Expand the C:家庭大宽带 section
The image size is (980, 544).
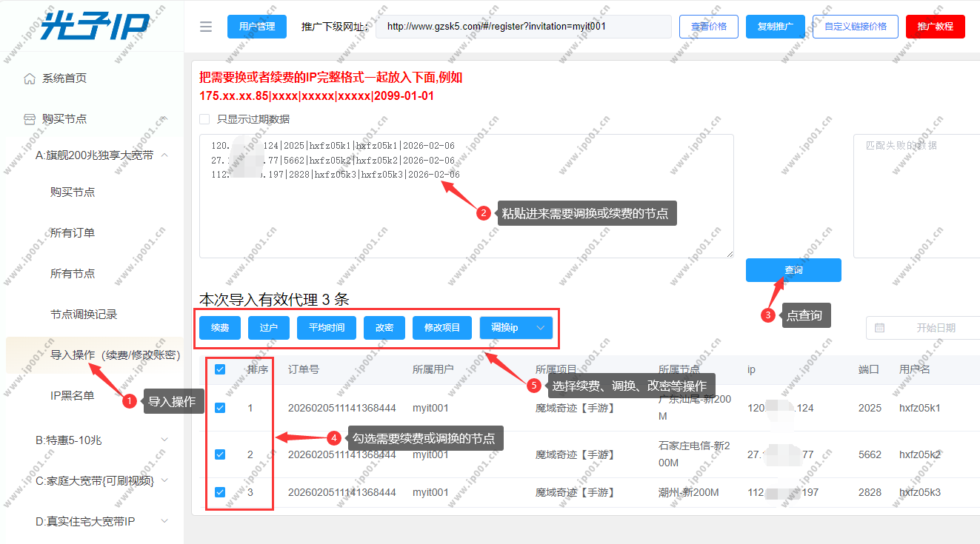click(x=164, y=481)
